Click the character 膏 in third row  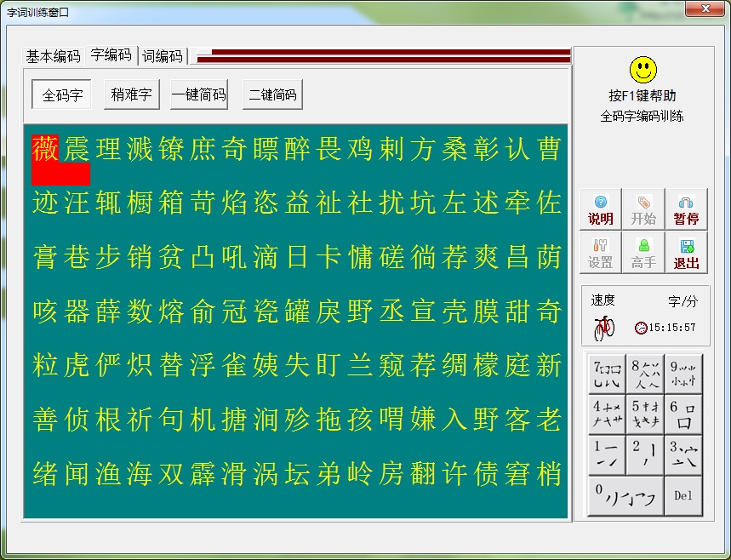click(45, 257)
